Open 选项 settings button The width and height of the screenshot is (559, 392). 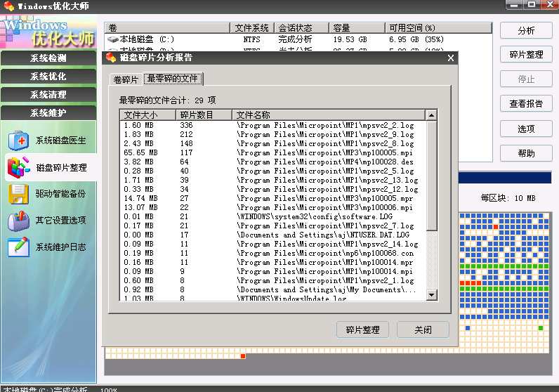(526, 129)
